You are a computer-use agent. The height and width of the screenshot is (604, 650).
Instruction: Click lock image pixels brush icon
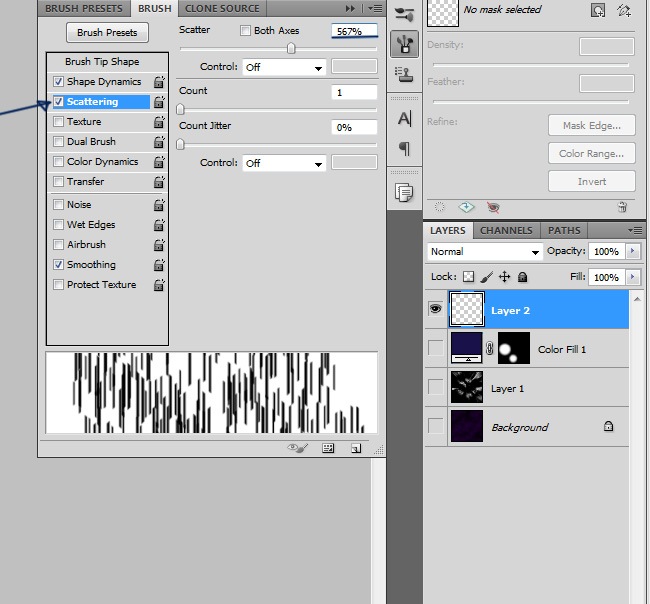coord(486,277)
